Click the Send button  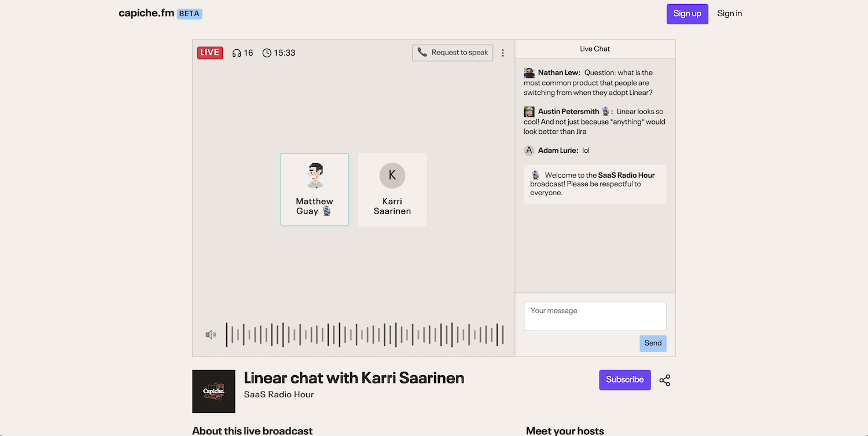point(653,343)
